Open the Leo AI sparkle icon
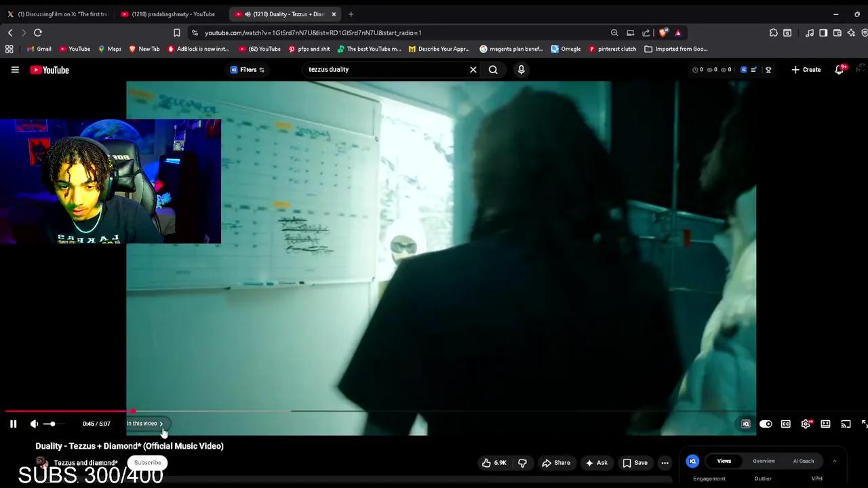Image resolution: width=868 pixels, height=488 pixels. click(851, 33)
